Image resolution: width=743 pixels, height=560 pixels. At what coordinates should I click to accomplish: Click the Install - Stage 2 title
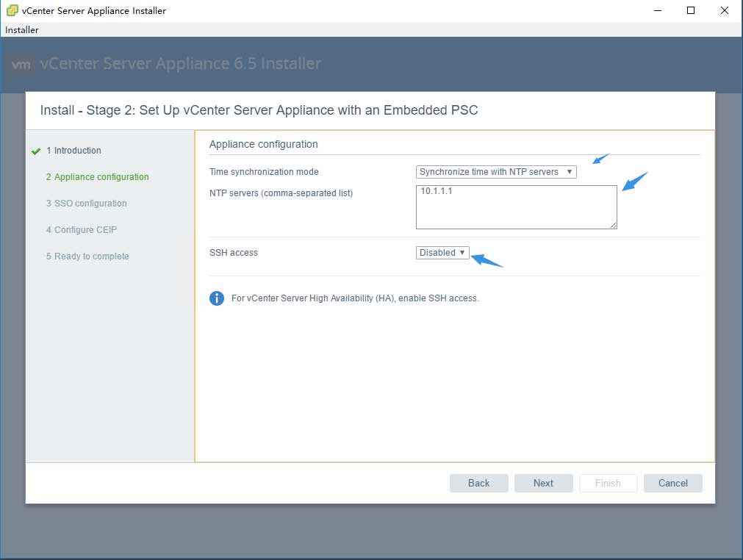pyautogui.click(x=259, y=110)
